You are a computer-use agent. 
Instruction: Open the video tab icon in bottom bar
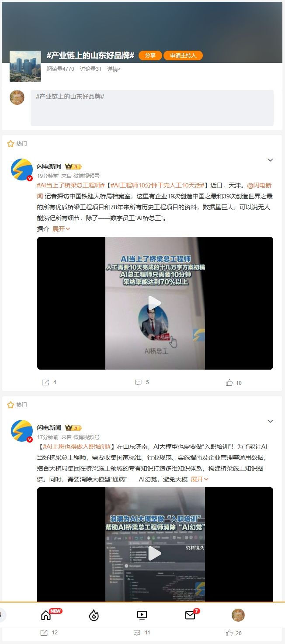(142, 615)
